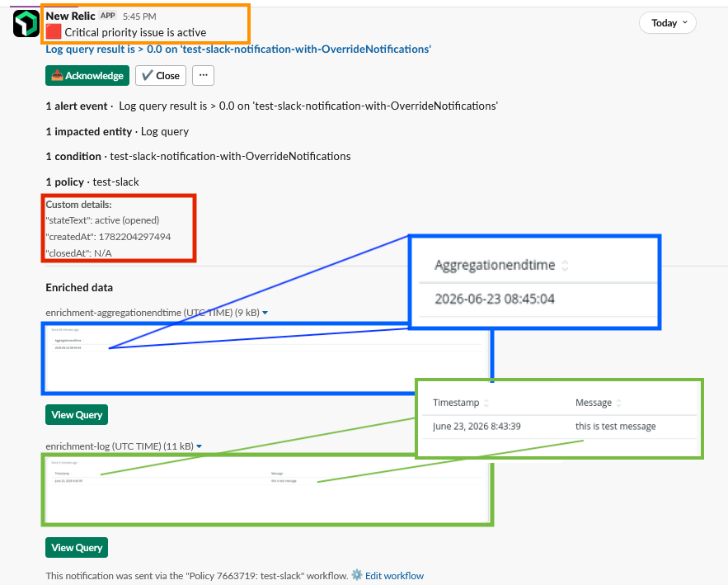The width and height of the screenshot is (728, 585).
Task: Click View Query under enrichment-aggregationendtime
Action: (x=77, y=414)
